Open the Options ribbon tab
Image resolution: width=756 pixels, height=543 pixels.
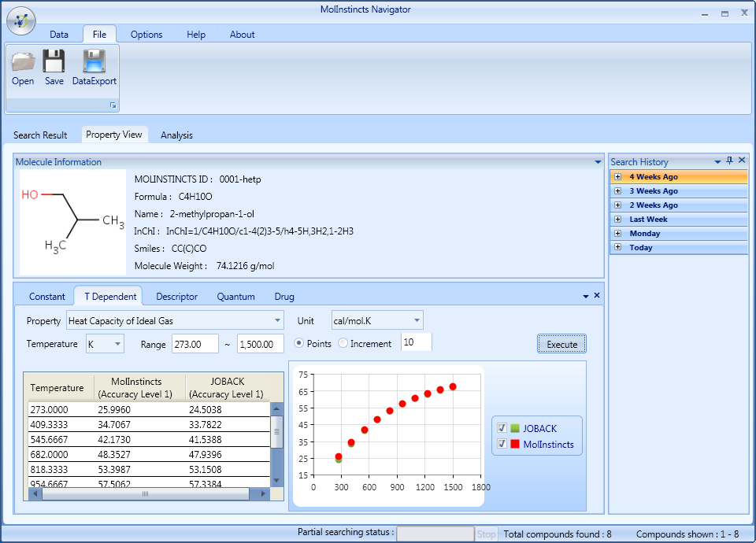pos(146,35)
